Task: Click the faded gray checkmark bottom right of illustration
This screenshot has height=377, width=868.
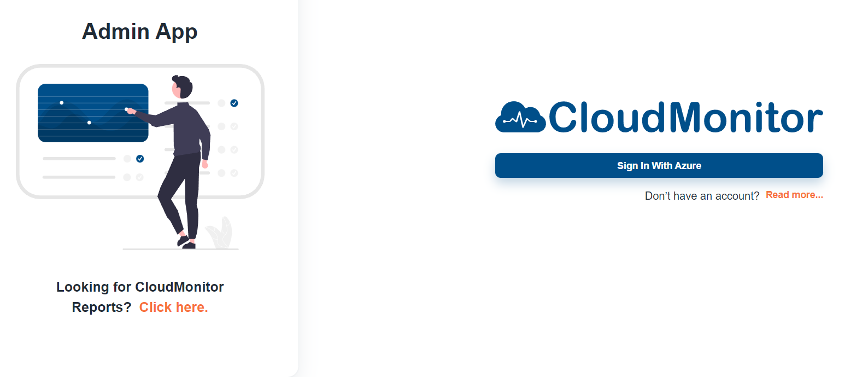Action: click(x=234, y=173)
